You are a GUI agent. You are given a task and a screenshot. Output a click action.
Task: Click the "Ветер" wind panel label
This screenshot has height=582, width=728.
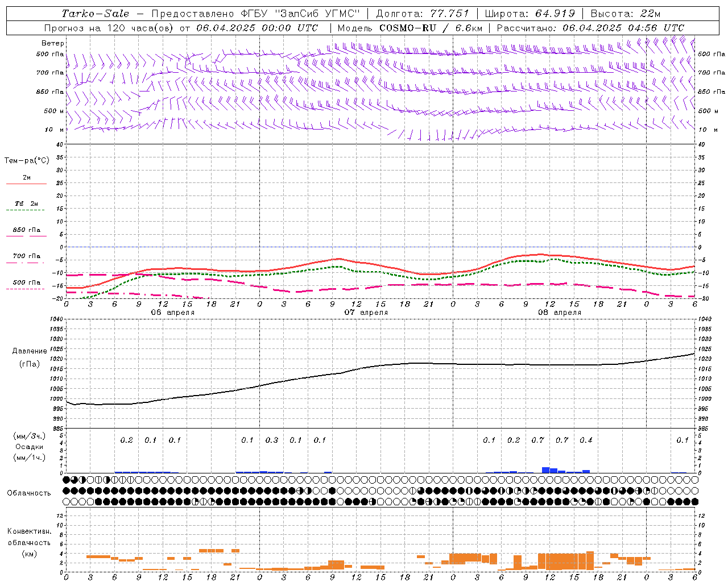pos(53,43)
